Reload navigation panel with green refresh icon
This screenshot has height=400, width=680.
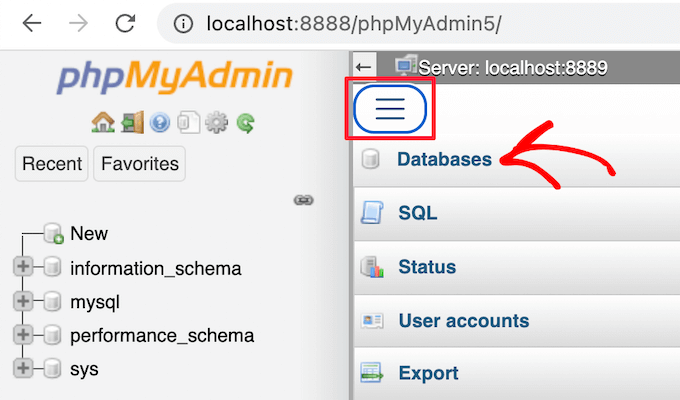point(245,123)
